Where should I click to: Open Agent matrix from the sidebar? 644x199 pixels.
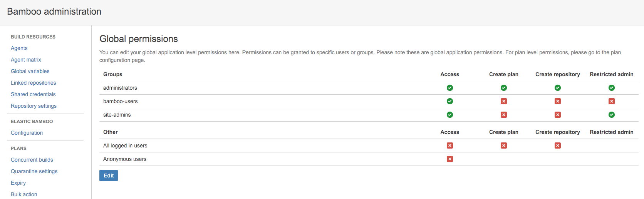point(26,60)
